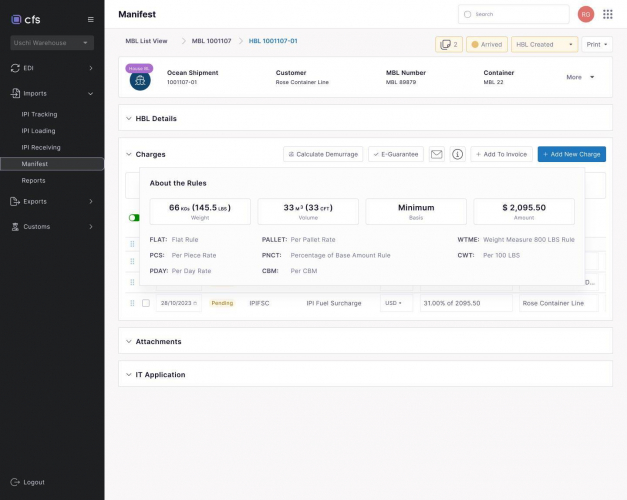The height and width of the screenshot is (500, 627).
Task: Expand the IT Application section
Action: coord(129,374)
